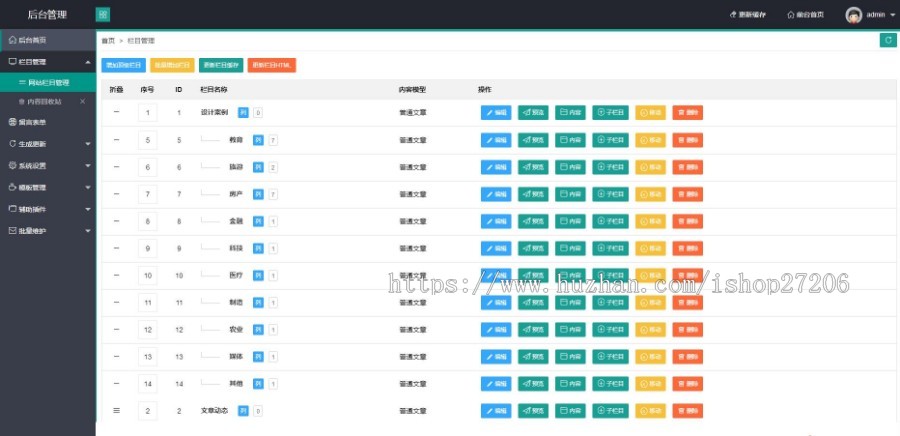Click the 更新缓存 icon in the header
The height and width of the screenshot is (436, 900).
(733, 15)
